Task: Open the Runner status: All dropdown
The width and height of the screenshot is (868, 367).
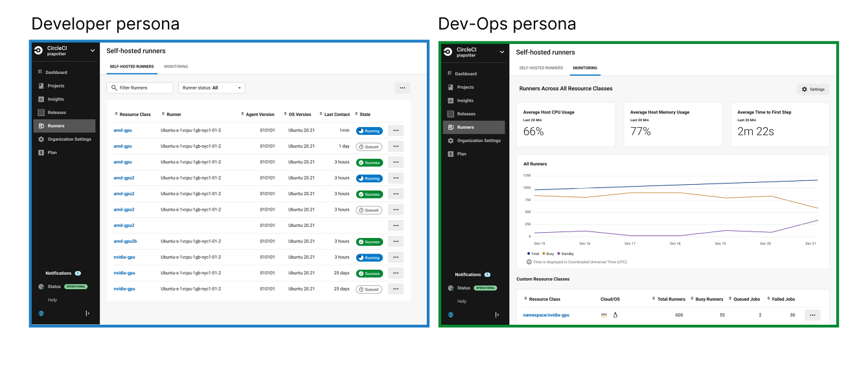Action: pyautogui.click(x=212, y=88)
